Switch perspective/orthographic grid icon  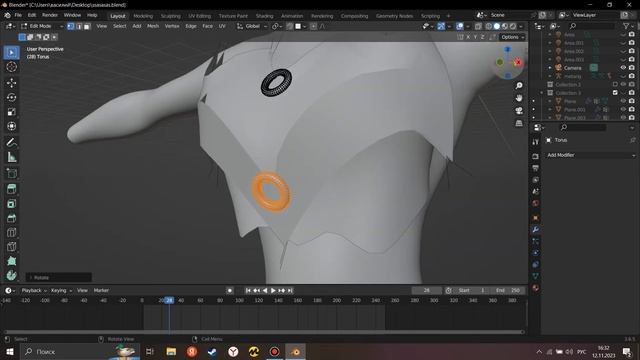[x=519, y=123]
